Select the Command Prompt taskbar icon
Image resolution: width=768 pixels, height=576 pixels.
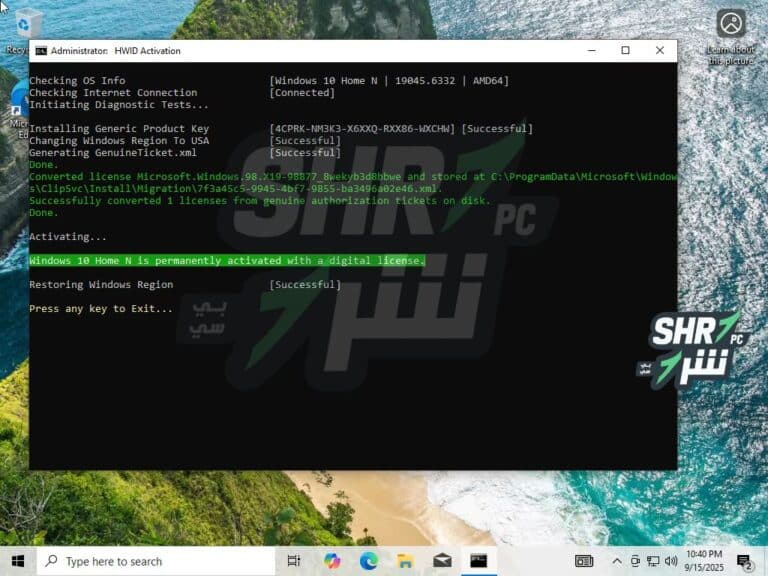[x=479, y=561]
